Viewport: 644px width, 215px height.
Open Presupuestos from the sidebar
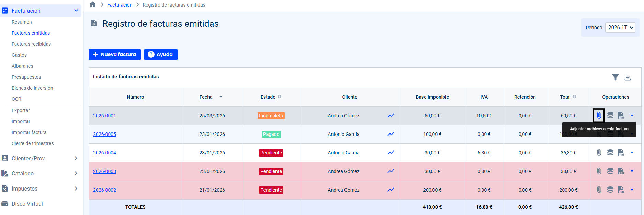point(26,77)
